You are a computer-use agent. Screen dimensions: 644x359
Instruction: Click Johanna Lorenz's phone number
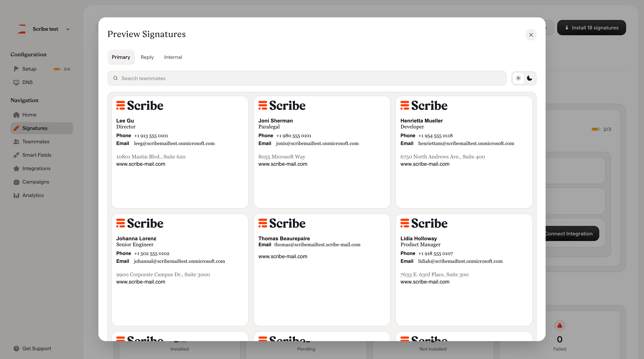pos(151,253)
